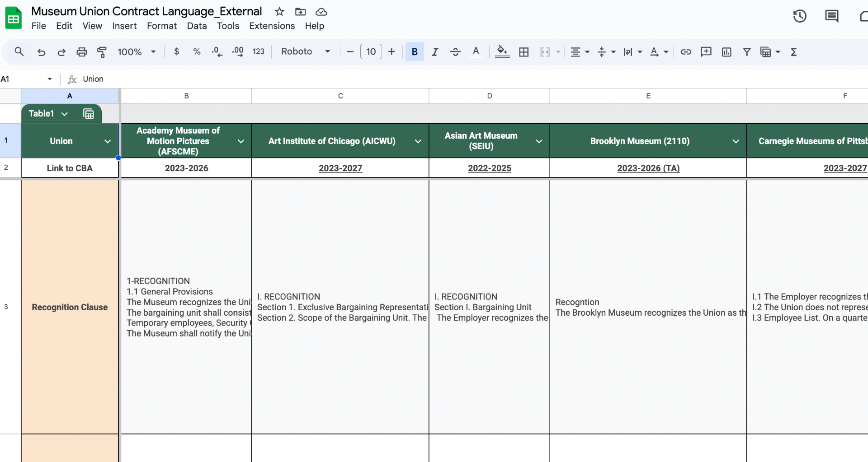Toggle strikethrough formatting

[x=455, y=52]
